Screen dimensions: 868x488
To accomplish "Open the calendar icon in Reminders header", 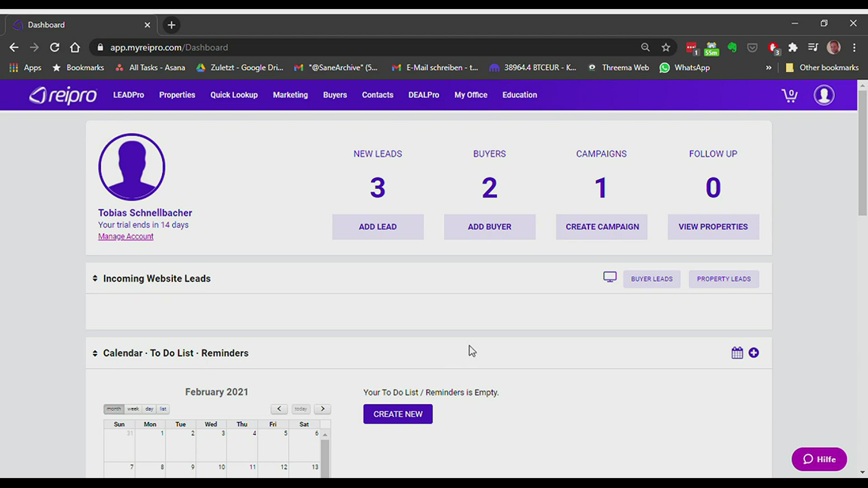I will tap(737, 353).
